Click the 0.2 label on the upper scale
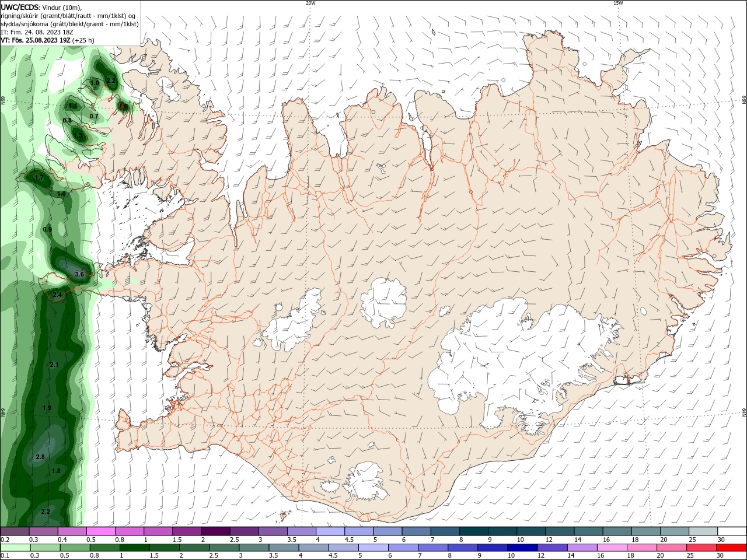747x560 pixels. pos(5,540)
